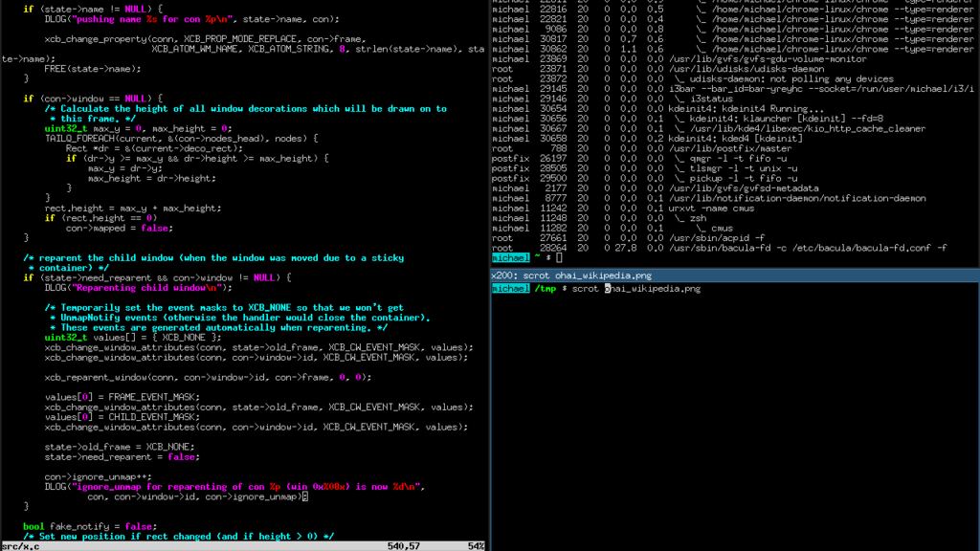Click the xcb_reparent_window call line
The height and width of the screenshot is (551, 980).
click(208, 377)
